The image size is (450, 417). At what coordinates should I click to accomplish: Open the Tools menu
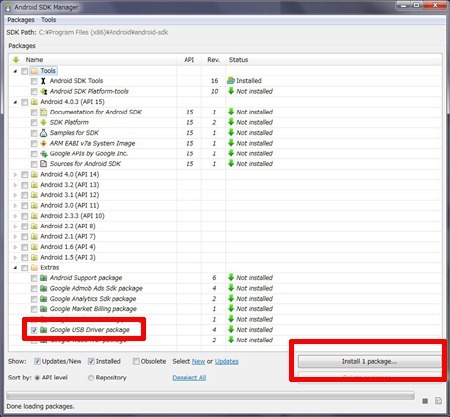point(48,20)
